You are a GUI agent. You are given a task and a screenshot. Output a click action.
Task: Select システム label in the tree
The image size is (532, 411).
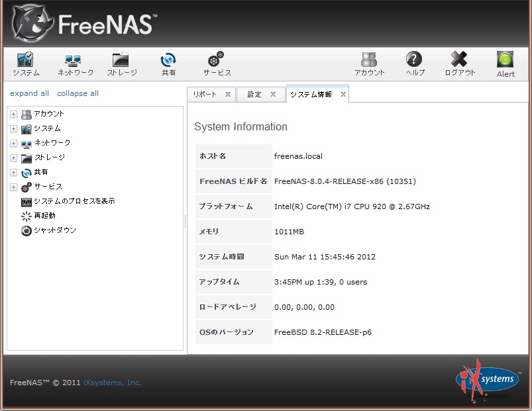[48, 128]
